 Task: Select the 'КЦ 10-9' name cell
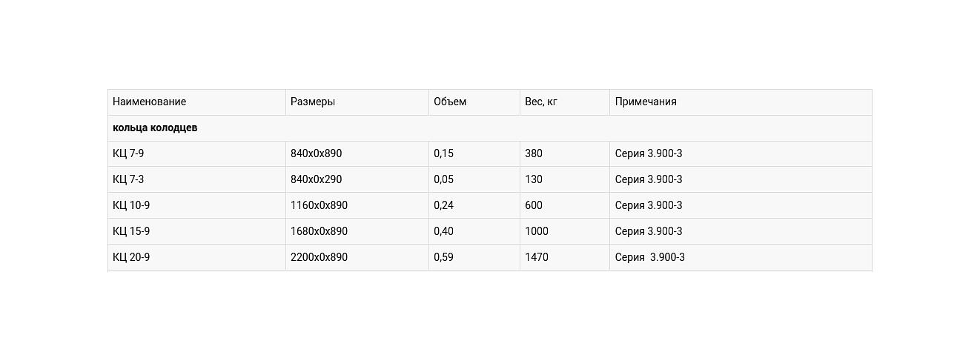pyautogui.click(x=131, y=206)
